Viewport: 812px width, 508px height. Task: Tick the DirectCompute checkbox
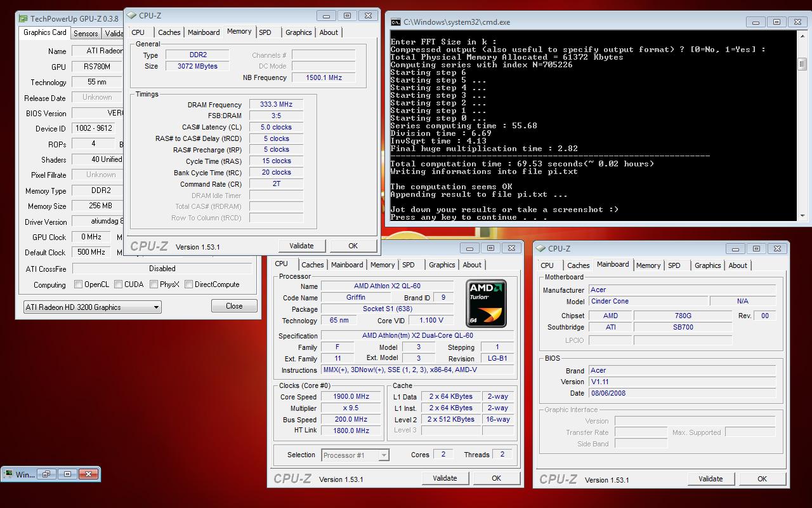pyautogui.click(x=188, y=284)
